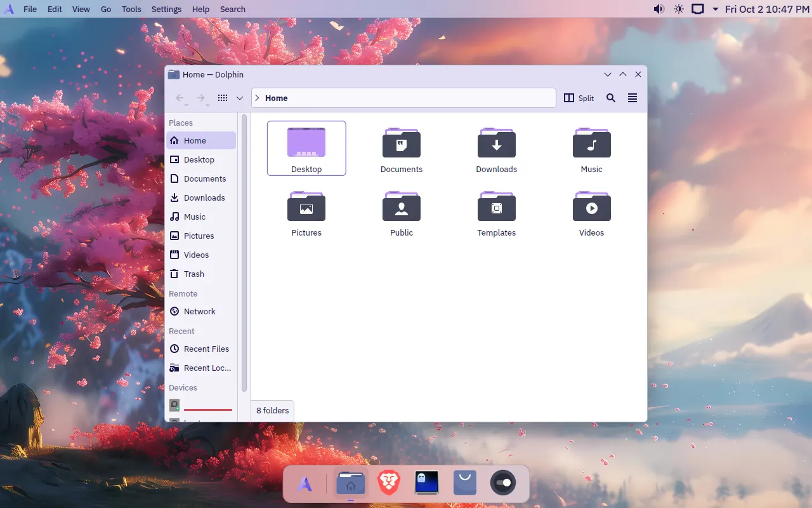Open the File menu
The height and width of the screenshot is (508, 812).
coord(30,9)
